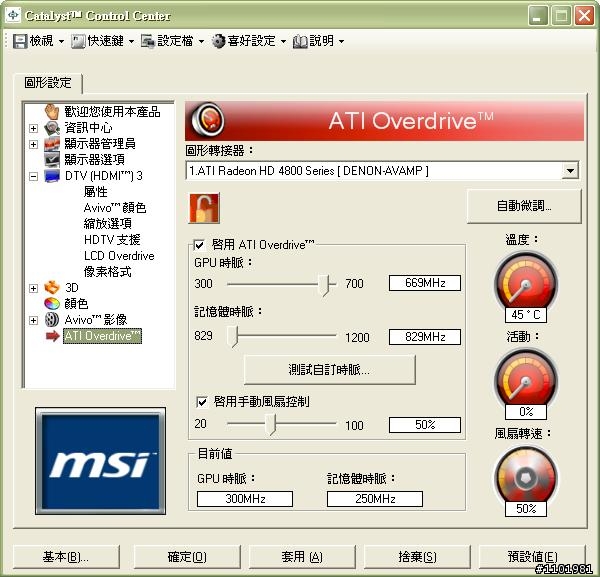The image size is (600, 577).
Task: Expand the 3D tree node
Action: 33,288
